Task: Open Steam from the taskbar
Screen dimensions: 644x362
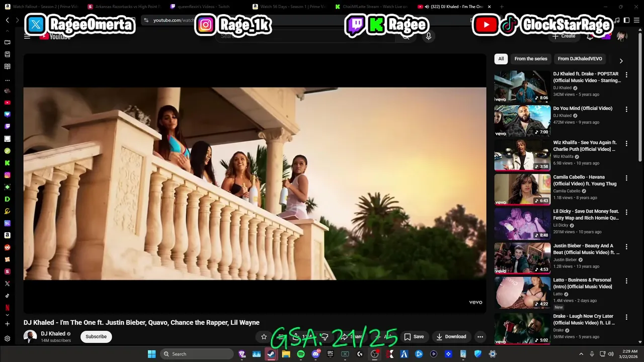Action: point(271,354)
